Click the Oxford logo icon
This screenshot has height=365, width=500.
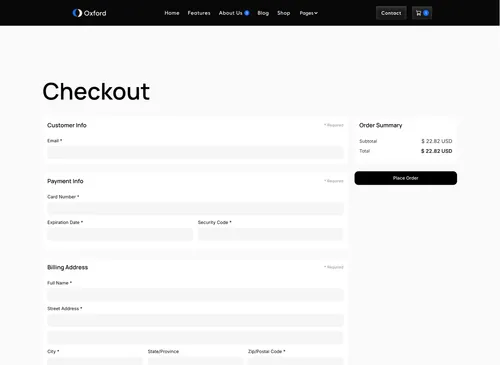point(77,13)
